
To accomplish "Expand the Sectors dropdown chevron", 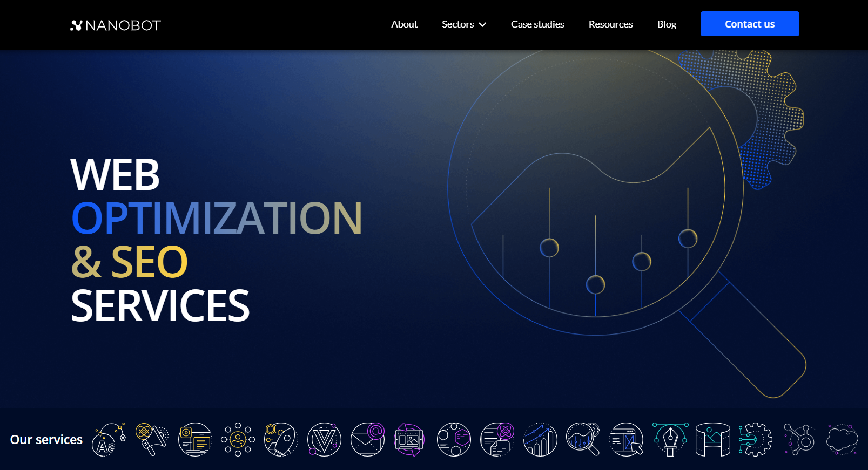I will [x=482, y=25].
